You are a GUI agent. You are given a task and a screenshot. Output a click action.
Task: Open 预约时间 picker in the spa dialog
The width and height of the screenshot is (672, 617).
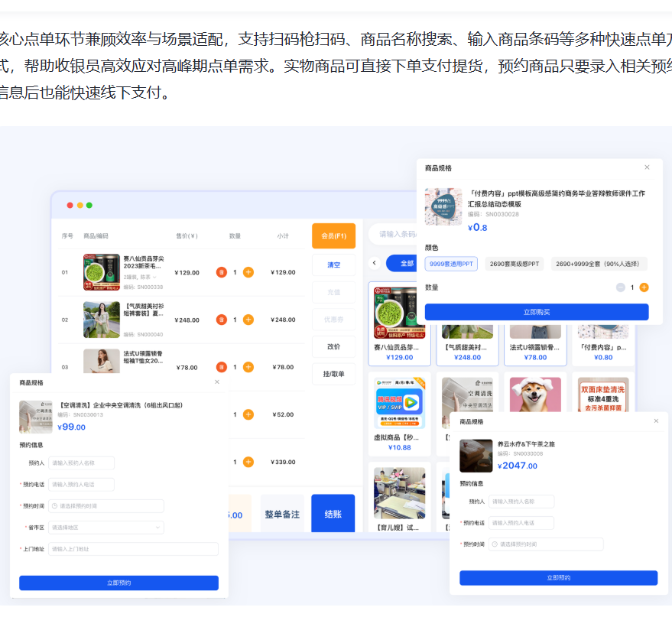[546, 544]
